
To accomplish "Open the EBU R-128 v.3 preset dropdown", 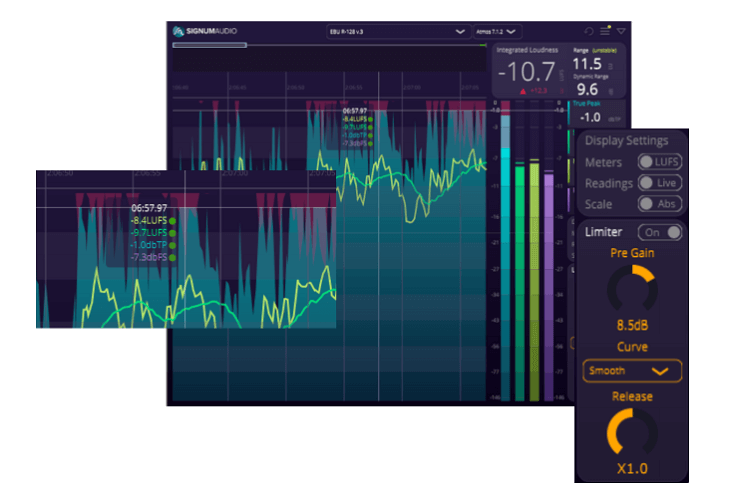I will coord(398,31).
